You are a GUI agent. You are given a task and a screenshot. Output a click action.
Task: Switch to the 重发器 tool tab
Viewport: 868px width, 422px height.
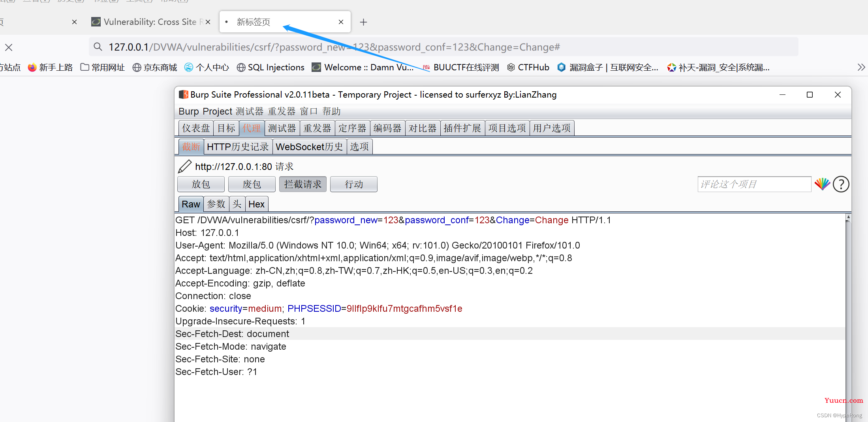click(317, 128)
